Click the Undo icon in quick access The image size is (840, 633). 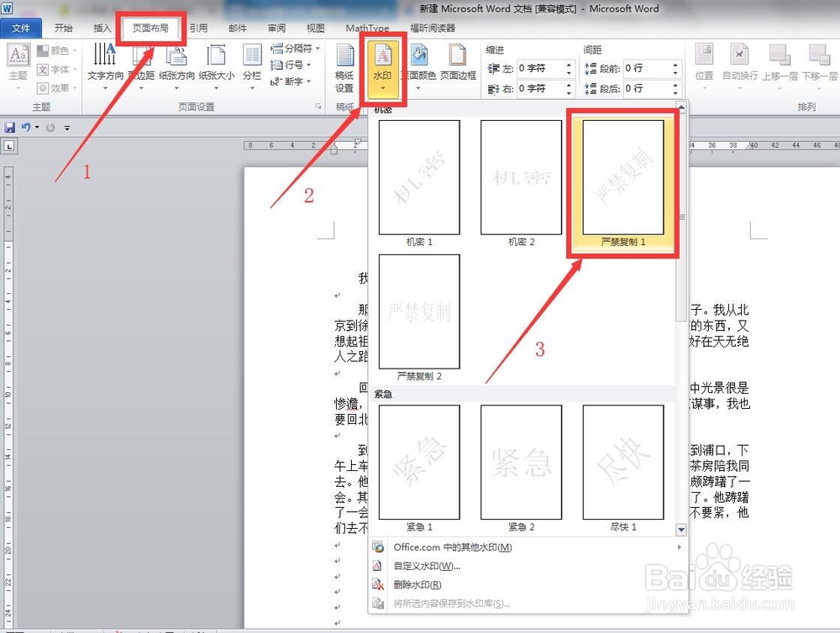point(26,128)
